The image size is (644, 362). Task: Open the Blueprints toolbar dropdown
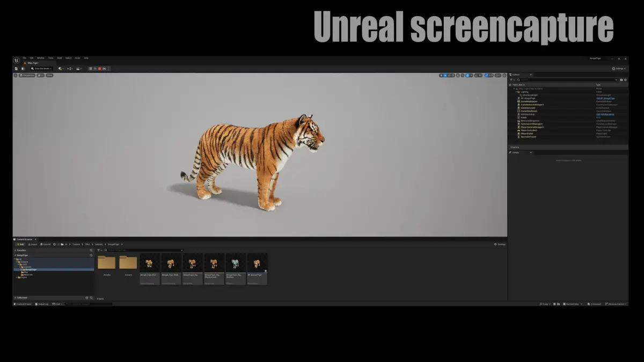tap(70, 69)
